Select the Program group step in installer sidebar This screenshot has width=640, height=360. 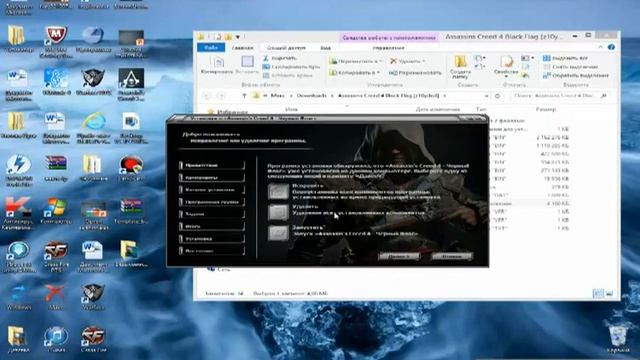212,202
